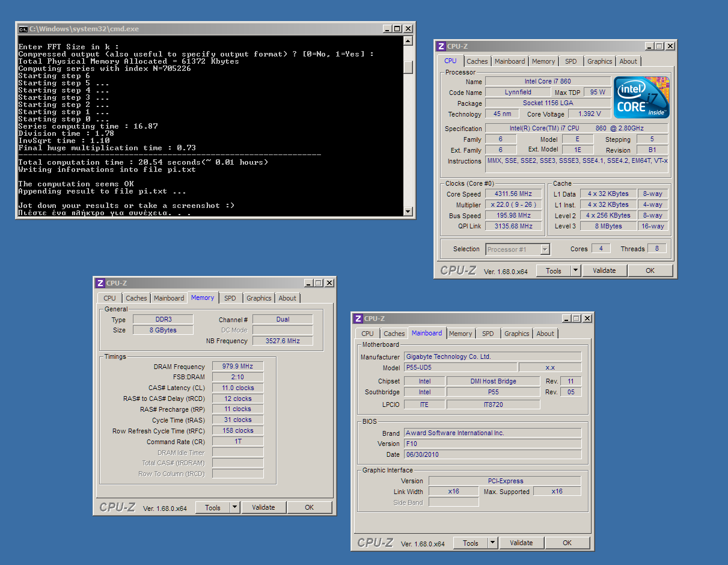Click the Command Rate value 1T
Image resolution: width=728 pixels, height=565 pixels.
tap(237, 441)
